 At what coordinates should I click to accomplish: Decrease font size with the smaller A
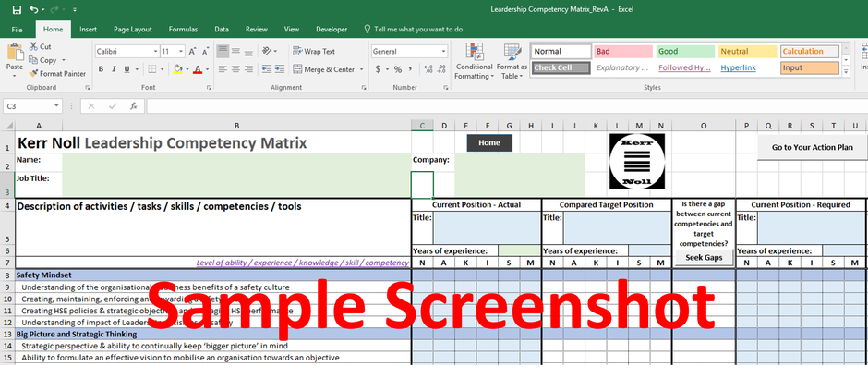click(205, 52)
